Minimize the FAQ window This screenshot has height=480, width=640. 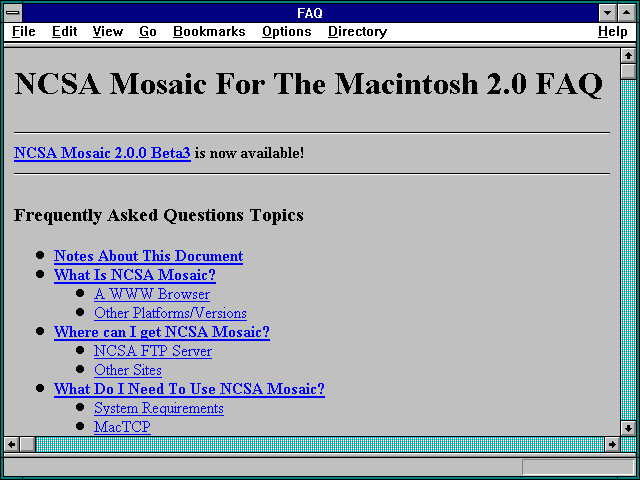(608, 13)
